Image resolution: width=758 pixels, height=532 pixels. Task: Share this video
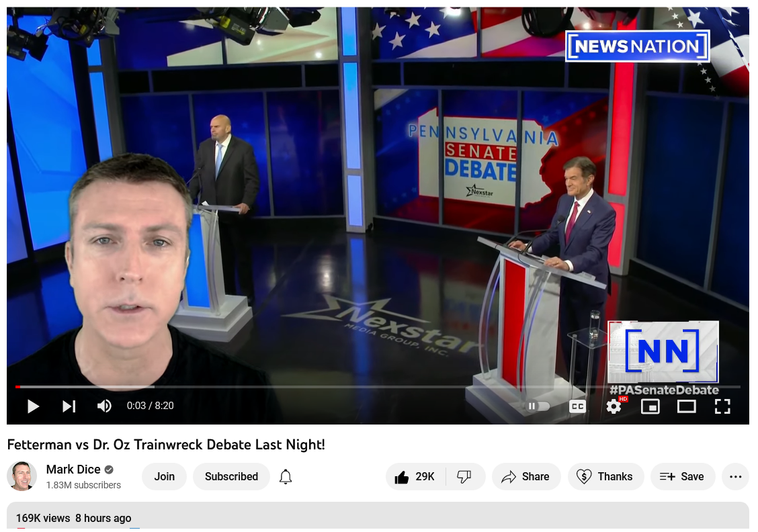click(x=526, y=476)
